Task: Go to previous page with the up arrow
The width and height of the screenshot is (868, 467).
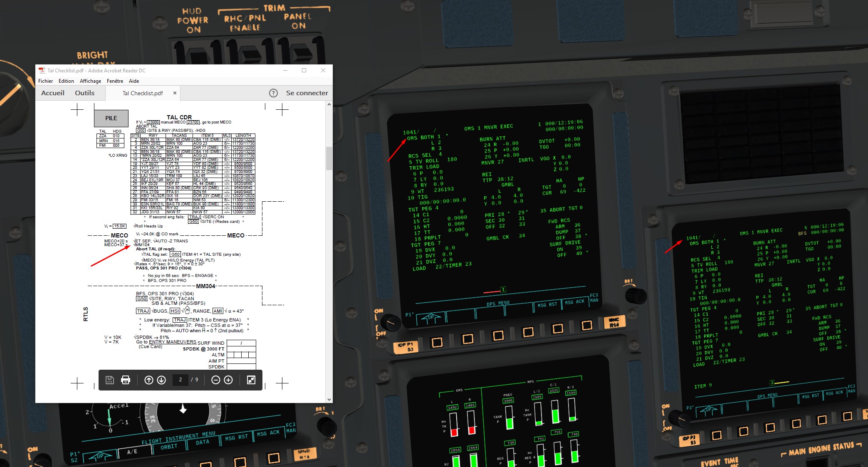Action: point(149,380)
